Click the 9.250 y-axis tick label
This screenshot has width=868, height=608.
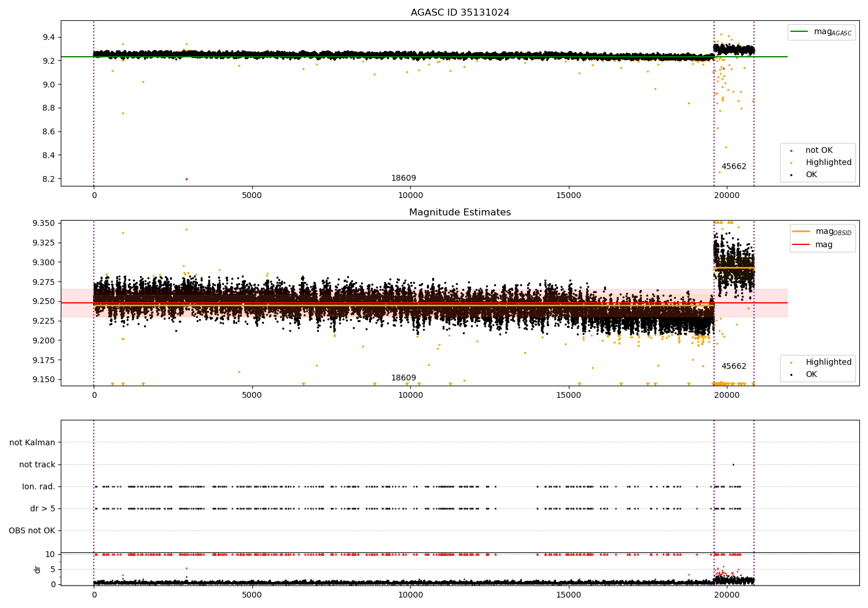tap(43, 302)
